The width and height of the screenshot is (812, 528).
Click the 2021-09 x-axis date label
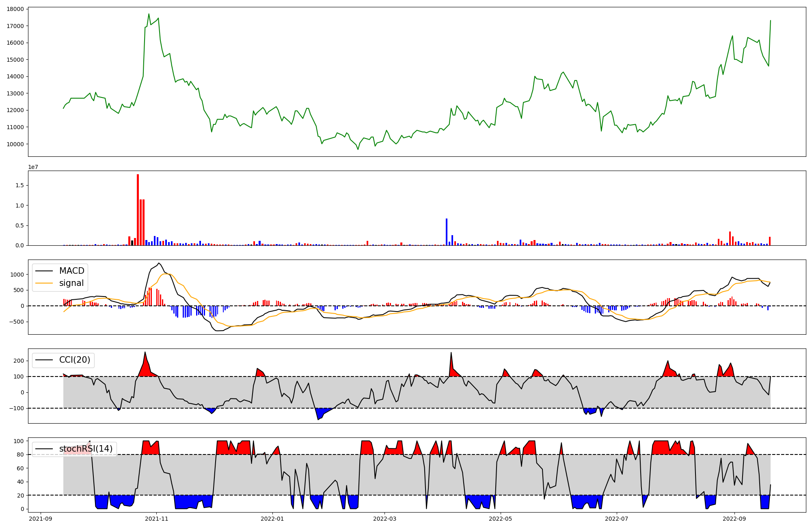coord(41,519)
